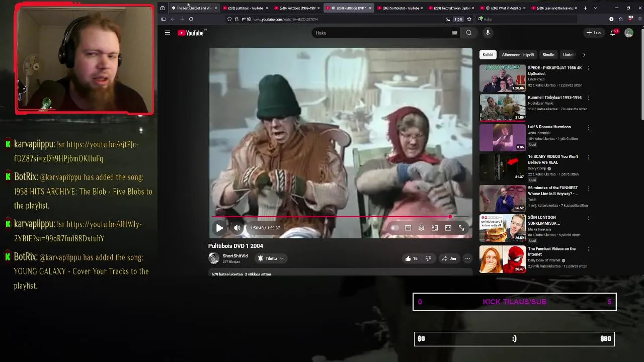Screen dimensions: 644x362
Task: Open options for SÖIN LONTOON video
Action: [589, 218]
